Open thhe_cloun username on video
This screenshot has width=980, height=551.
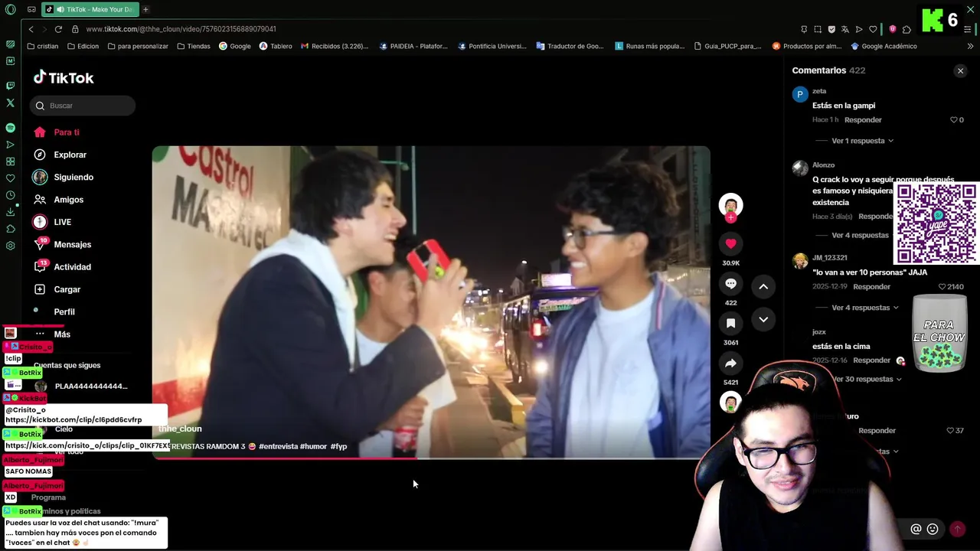[x=180, y=429]
